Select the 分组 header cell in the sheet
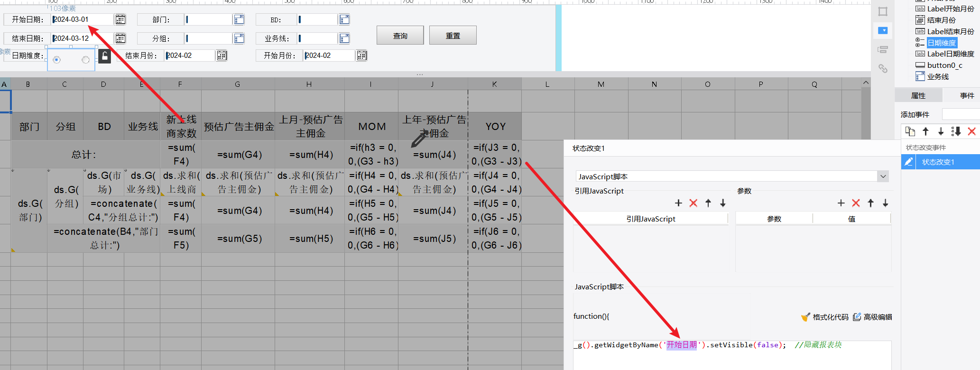 click(65, 126)
